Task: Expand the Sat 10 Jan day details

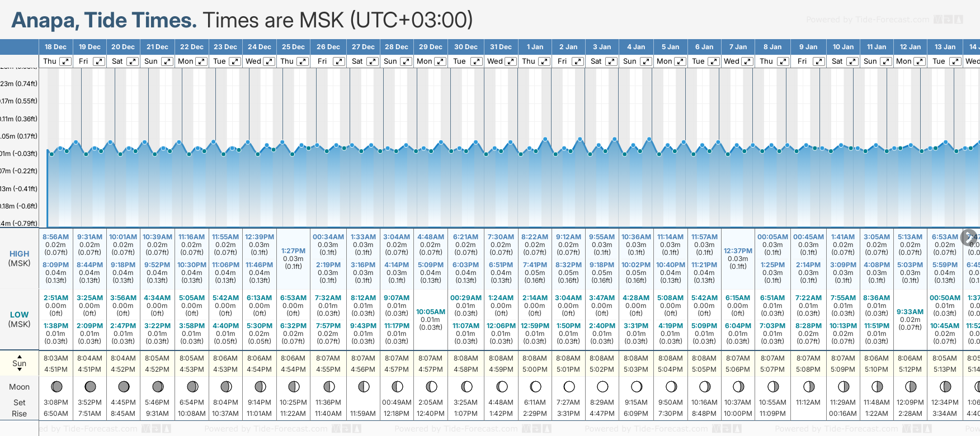Action: 852,61
